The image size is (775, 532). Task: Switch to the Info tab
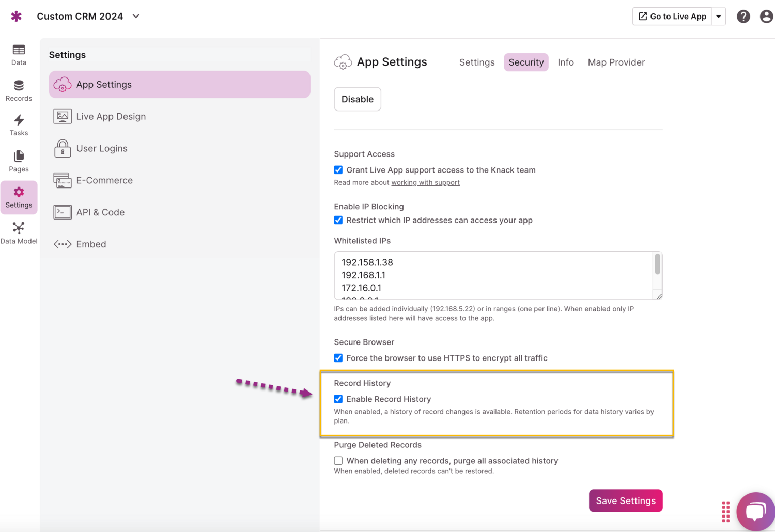click(565, 62)
